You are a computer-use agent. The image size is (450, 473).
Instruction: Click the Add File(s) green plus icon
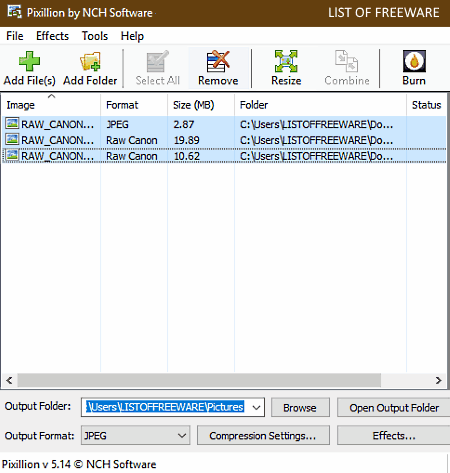coord(29,61)
